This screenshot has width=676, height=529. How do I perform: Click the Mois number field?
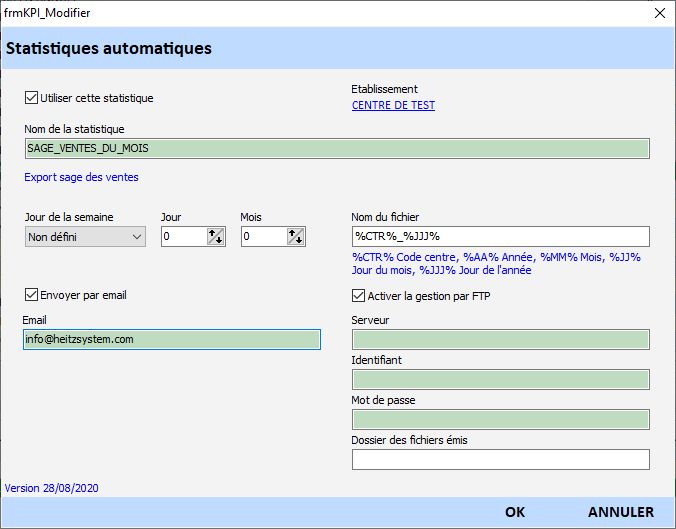(x=264, y=237)
